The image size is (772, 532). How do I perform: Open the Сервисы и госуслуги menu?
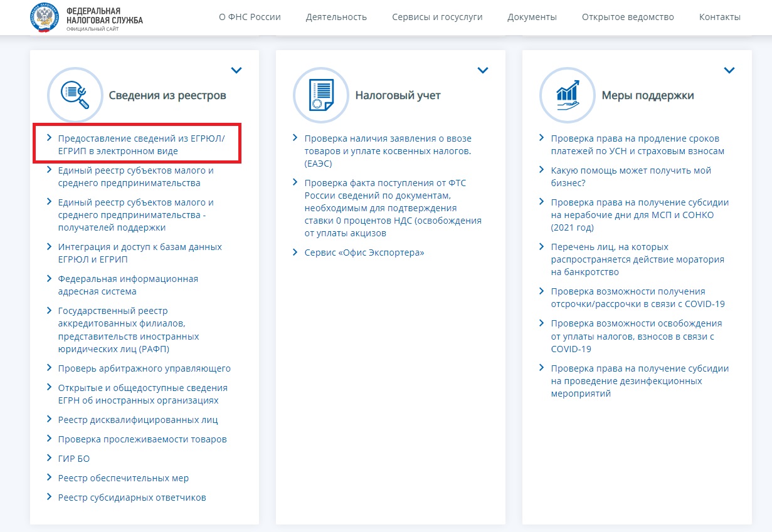[x=437, y=17]
